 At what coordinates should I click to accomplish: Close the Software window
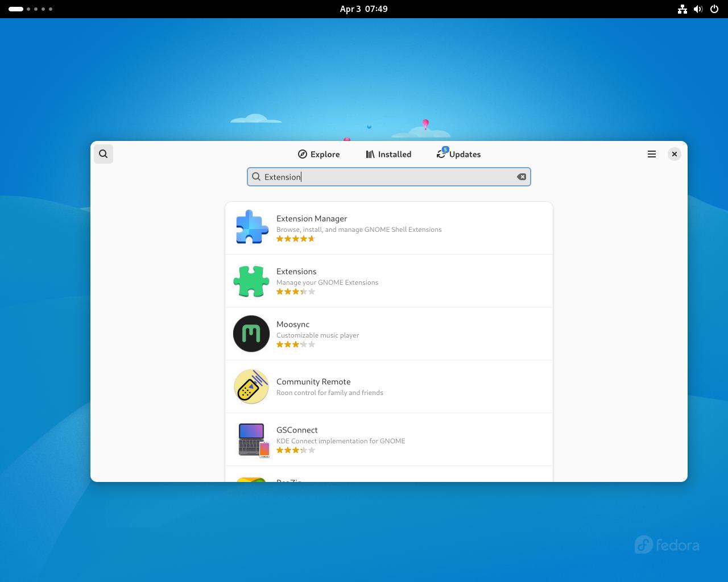point(674,154)
